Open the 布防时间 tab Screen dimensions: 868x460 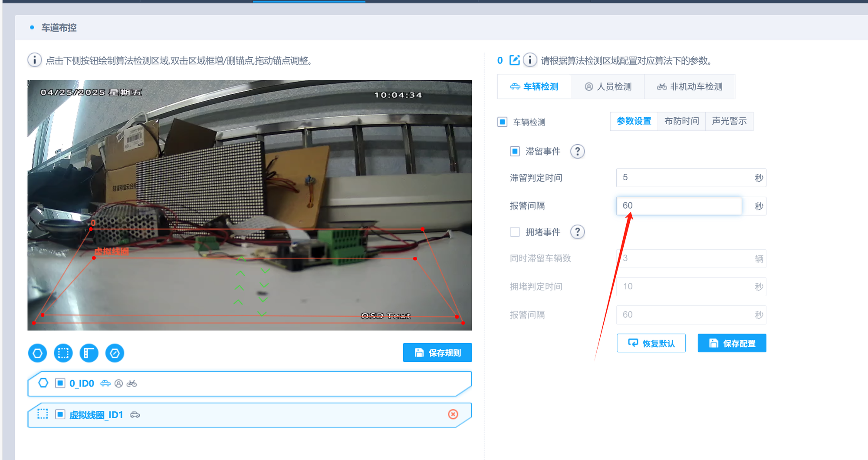682,121
